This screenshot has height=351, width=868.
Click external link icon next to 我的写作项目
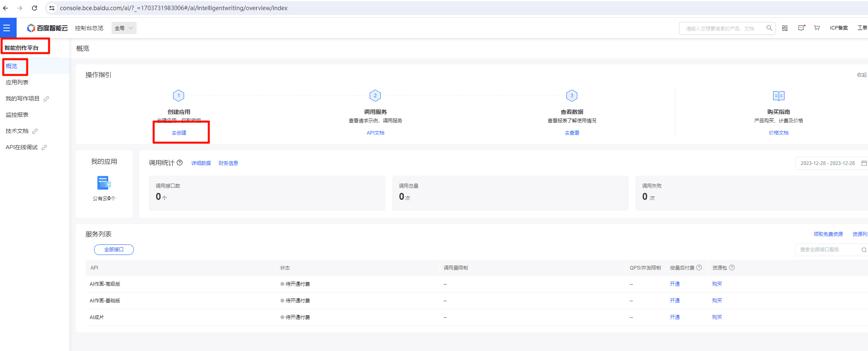pyautogui.click(x=46, y=98)
